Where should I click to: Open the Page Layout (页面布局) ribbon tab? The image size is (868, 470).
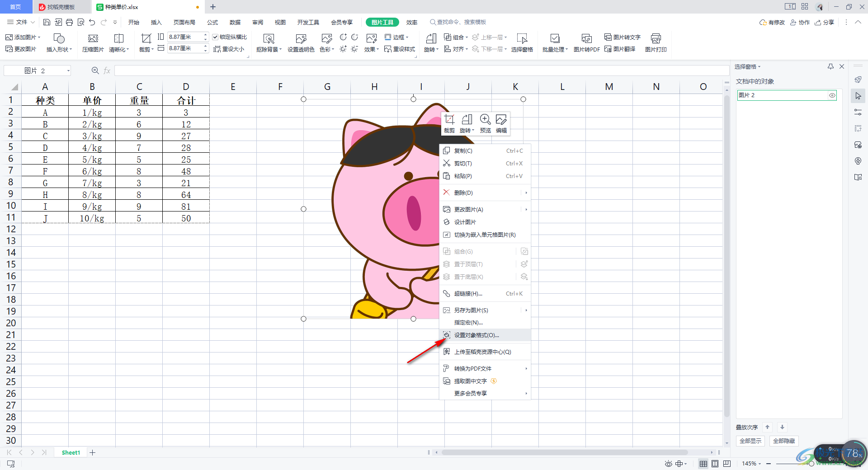pos(184,22)
